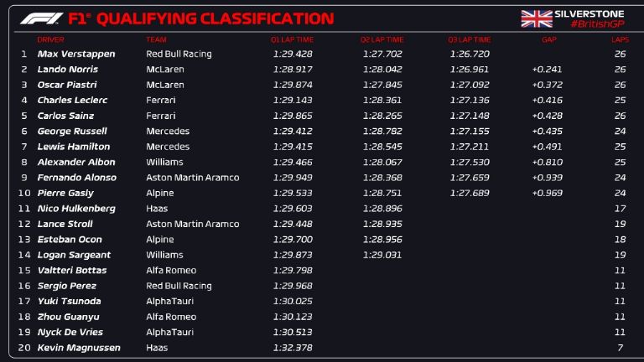Click Verstappen's Q3 time 1:26.720
Screen dimensions: 644x362
click(x=469, y=54)
